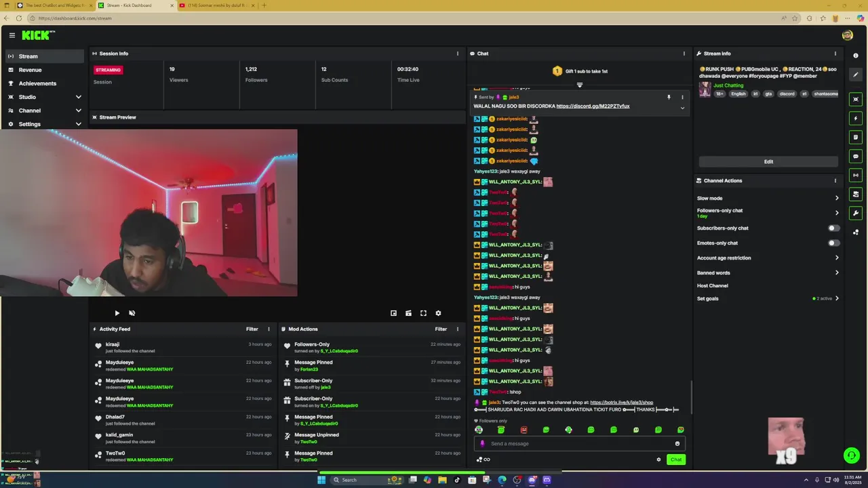
Task: Switch to the YouTube browser tab
Action: (x=217, y=5)
